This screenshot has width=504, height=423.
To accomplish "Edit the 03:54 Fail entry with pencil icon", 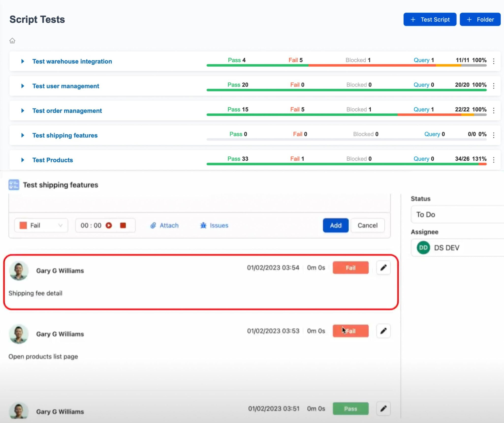I will tap(383, 268).
